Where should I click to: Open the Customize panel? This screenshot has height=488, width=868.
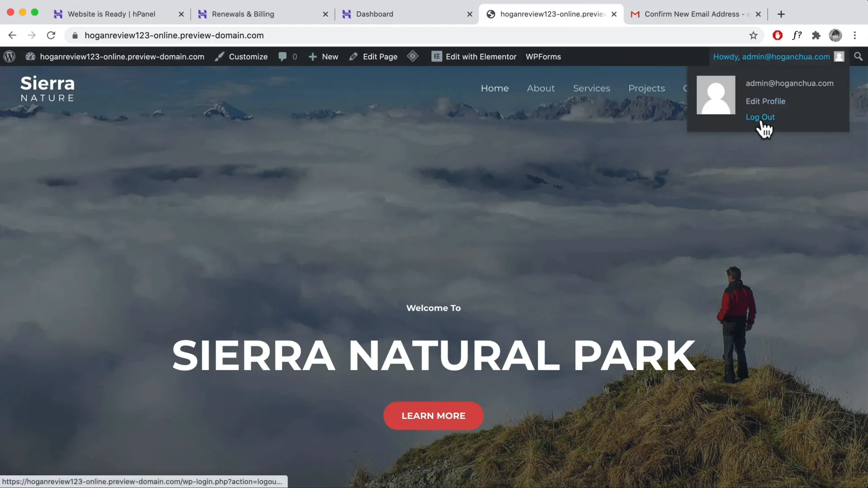(x=248, y=56)
